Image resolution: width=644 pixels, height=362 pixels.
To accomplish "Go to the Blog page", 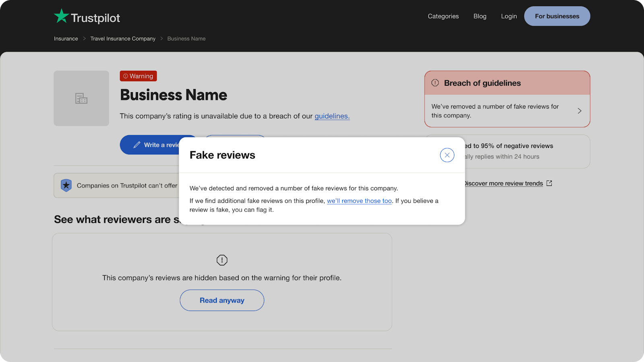I will point(480,16).
